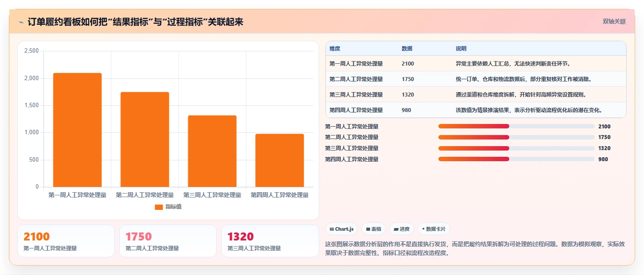Viewport: 644px width, 275px height.
Task: Click the Chart.js chip
Action: click(x=341, y=229)
